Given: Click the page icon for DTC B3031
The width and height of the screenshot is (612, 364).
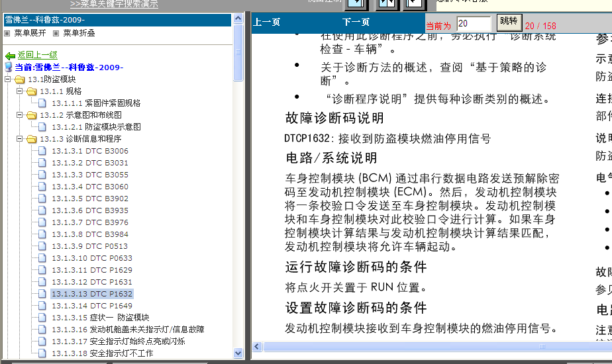Looking at the screenshot, I should click(x=42, y=163).
